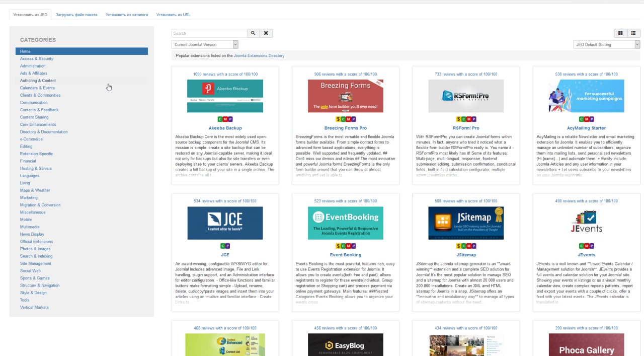The width and height of the screenshot is (644, 356).
Task: Open the Authoring & Content category
Action: click(x=38, y=81)
